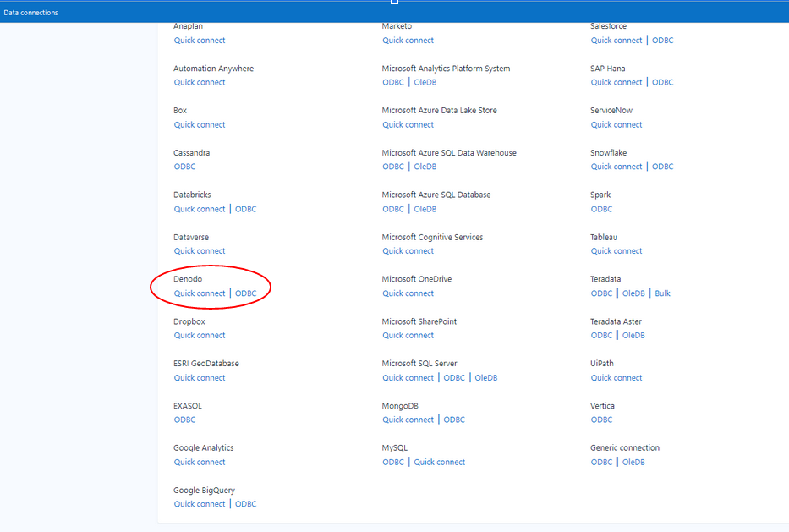789x532 pixels.
Task: Click Google BigQuery Quick connect
Action: tap(200, 504)
